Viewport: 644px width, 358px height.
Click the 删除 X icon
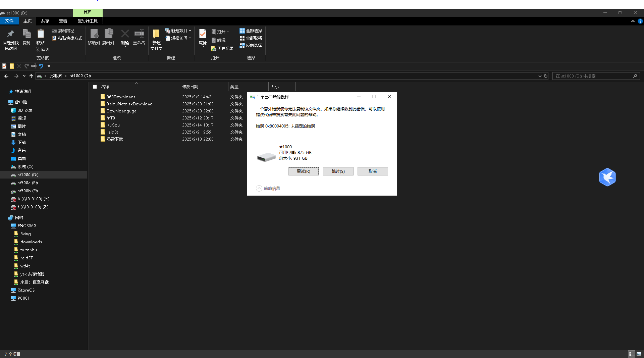(125, 34)
